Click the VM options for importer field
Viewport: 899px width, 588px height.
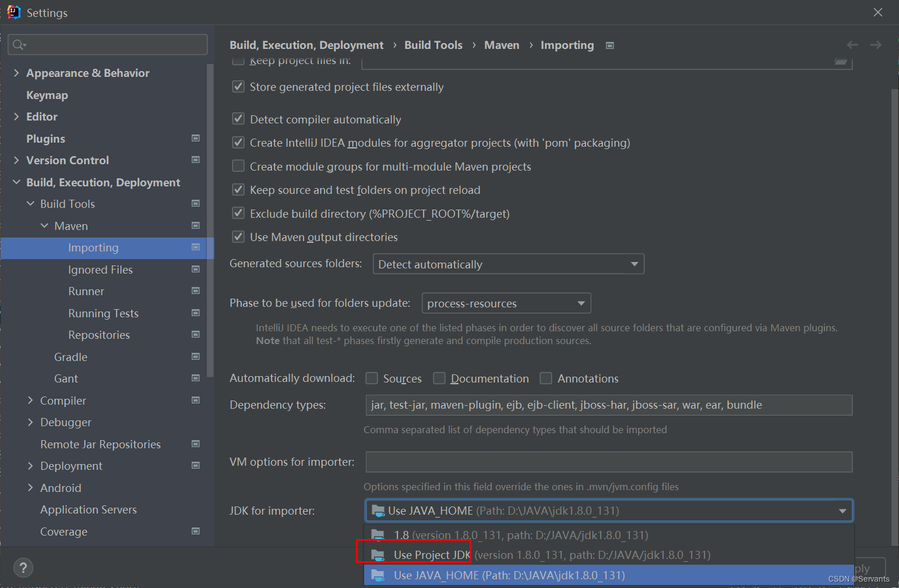point(609,462)
